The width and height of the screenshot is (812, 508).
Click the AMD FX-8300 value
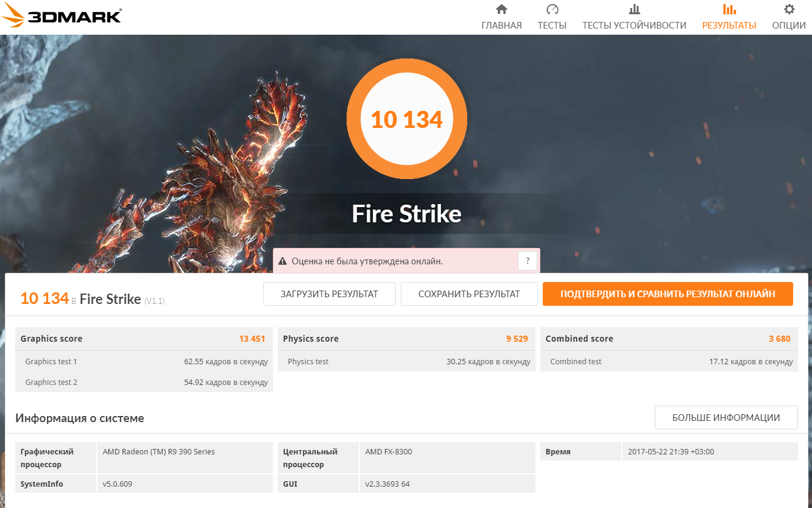[x=389, y=452]
